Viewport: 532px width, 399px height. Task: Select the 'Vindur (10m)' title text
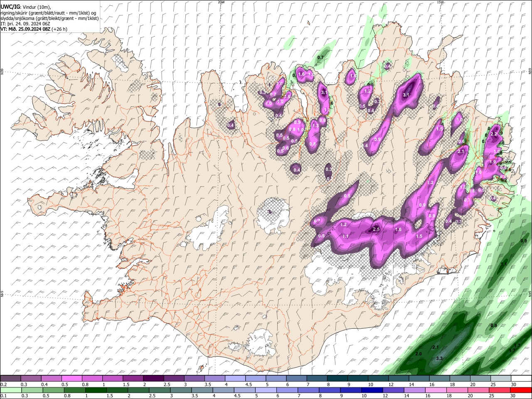tap(37, 7)
